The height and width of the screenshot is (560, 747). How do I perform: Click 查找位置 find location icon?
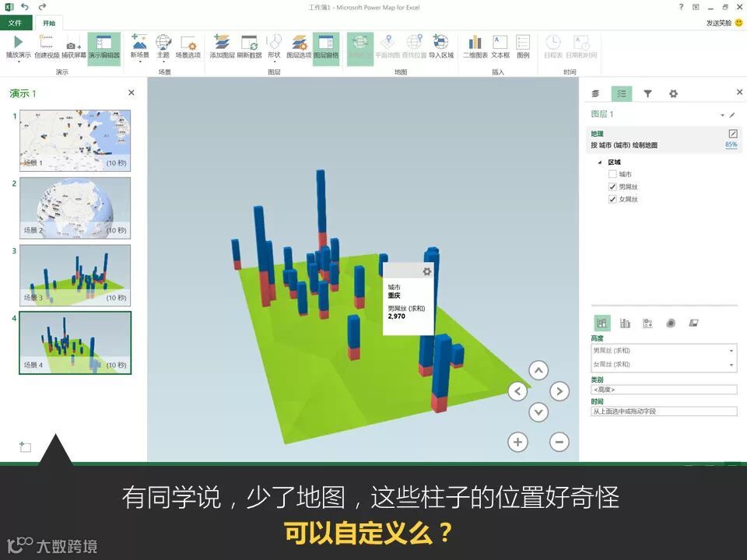point(414,42)
